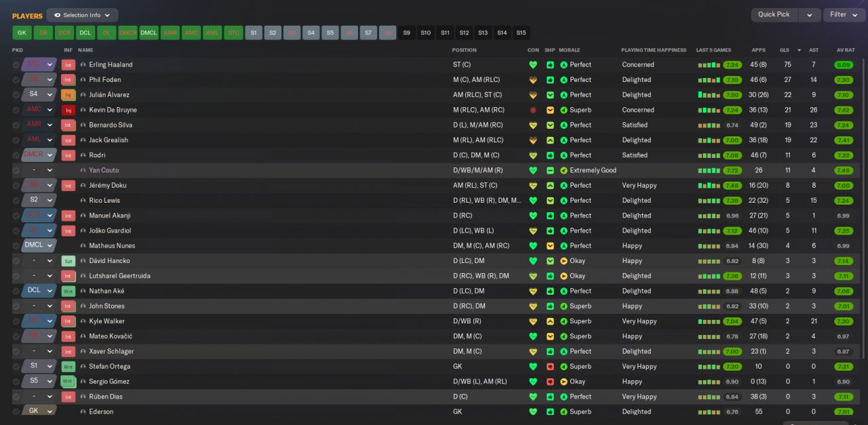Toggle the picked checkmark for Matheus Nunes
This screenshot has height=425, width=868.
(16, 246)
